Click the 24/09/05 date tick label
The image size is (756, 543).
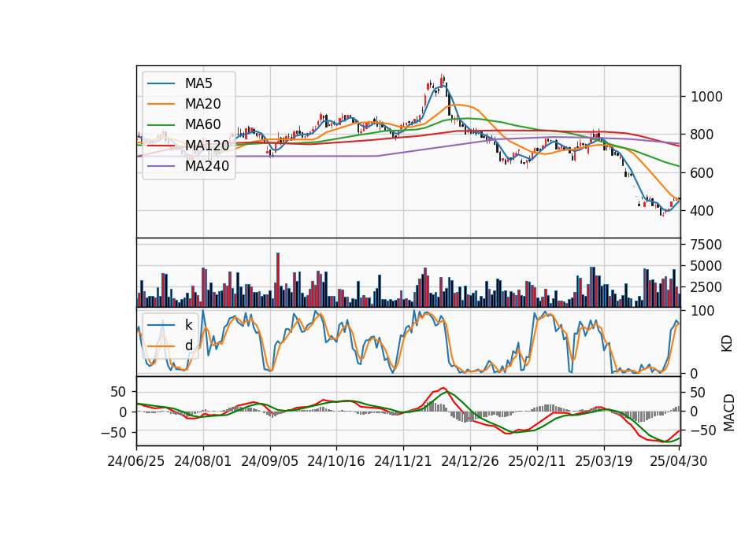(x=269, y=461)
